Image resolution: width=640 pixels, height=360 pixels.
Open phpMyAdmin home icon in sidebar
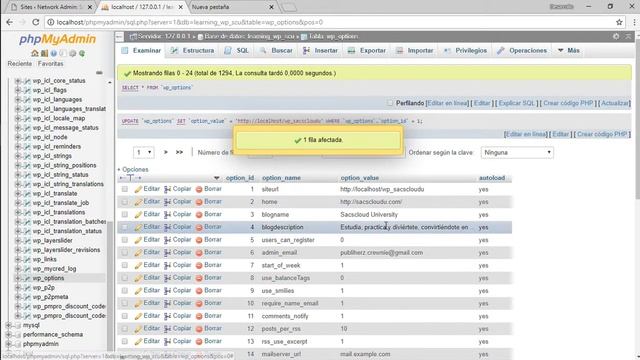coord(35,53)
